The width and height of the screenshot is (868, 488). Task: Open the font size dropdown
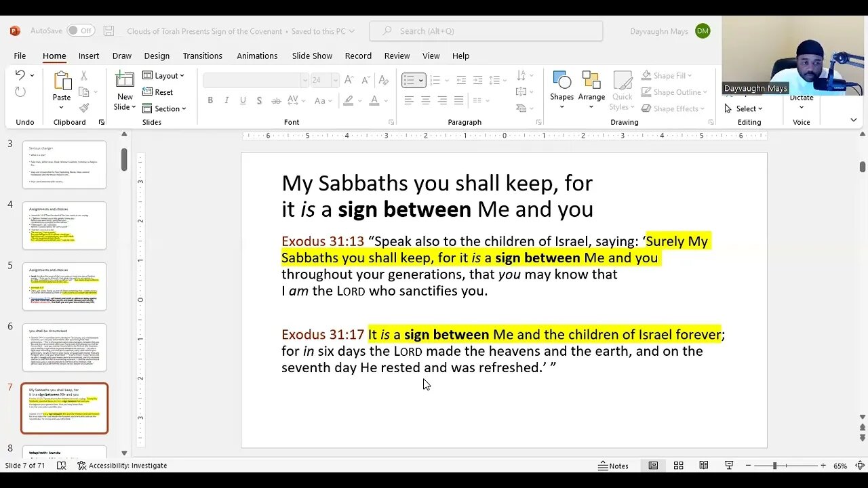(x=335, y=80)
